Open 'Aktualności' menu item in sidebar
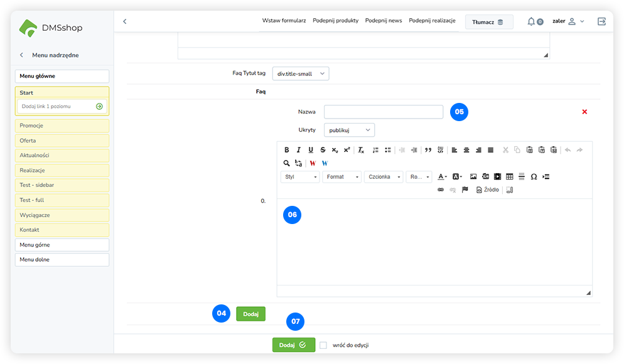 (62, 155)
